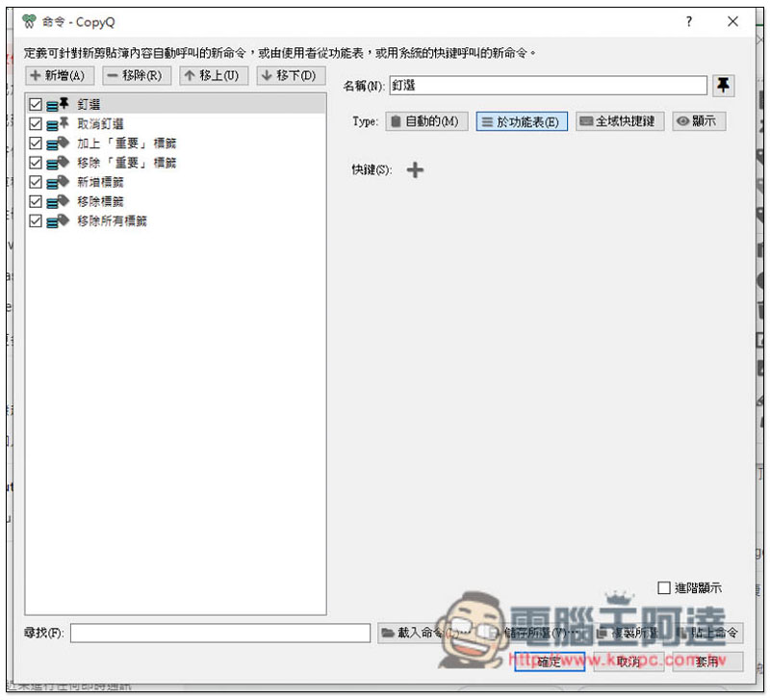Confirm with the 確定 button
The width and height of the screenshot is (770, 700).
549,662
